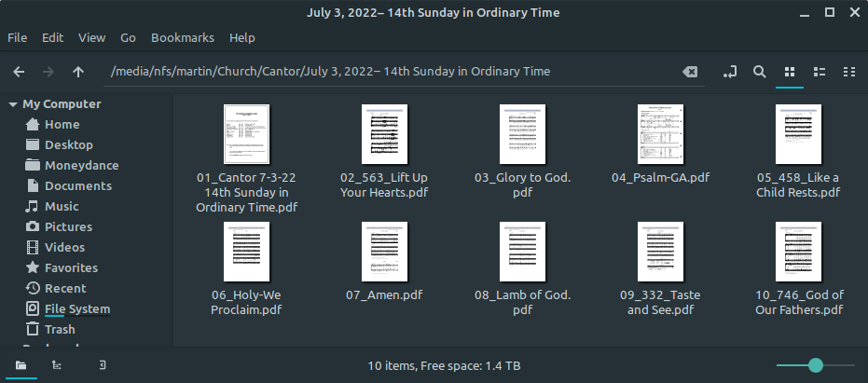The image size is (868, 383).
Task: Toggle location entry mode button
Action: [730, 72]
